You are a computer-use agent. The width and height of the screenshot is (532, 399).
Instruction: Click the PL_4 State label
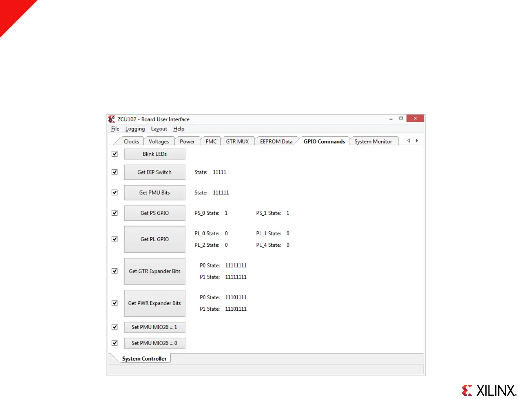(269, 245)
